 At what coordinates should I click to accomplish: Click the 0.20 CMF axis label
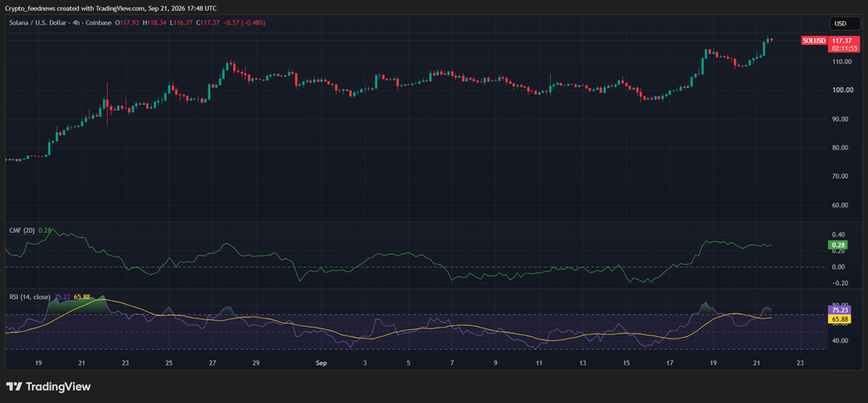pyautogui.click(x=837, y=251)
